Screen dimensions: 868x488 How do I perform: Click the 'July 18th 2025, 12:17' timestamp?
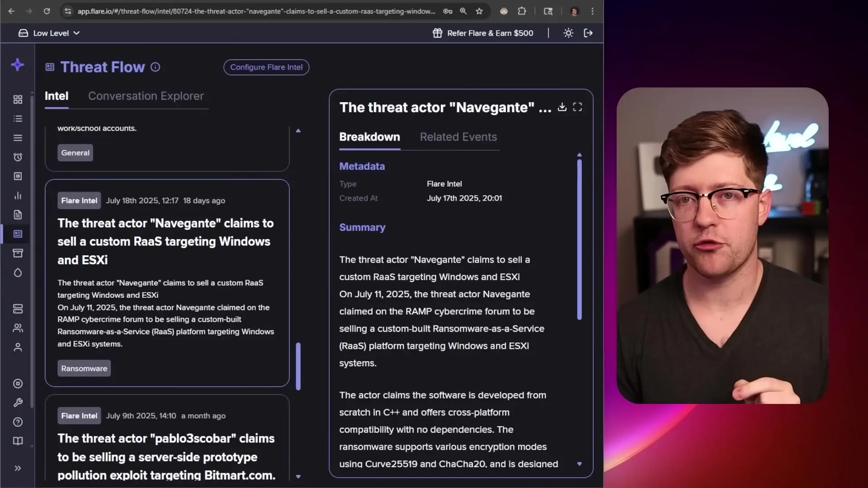pos(142,201)
